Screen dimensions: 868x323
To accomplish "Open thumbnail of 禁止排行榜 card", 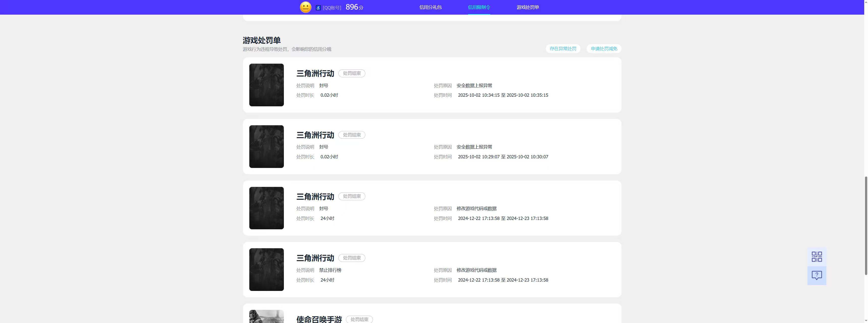I will tap(266, 269).
